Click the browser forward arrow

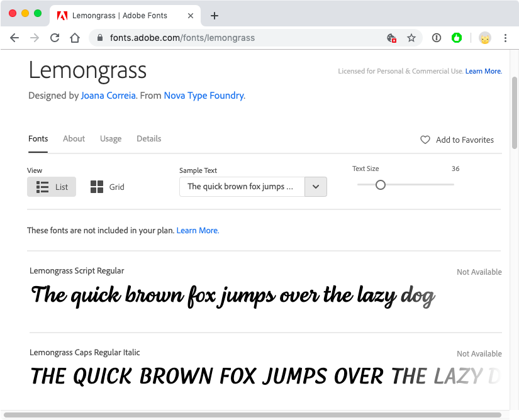pos(35,38)
